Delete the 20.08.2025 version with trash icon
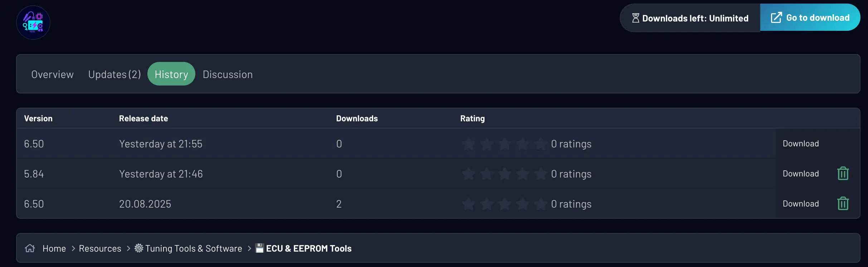This screenshot has height=267, width=868. click(843, 204)
